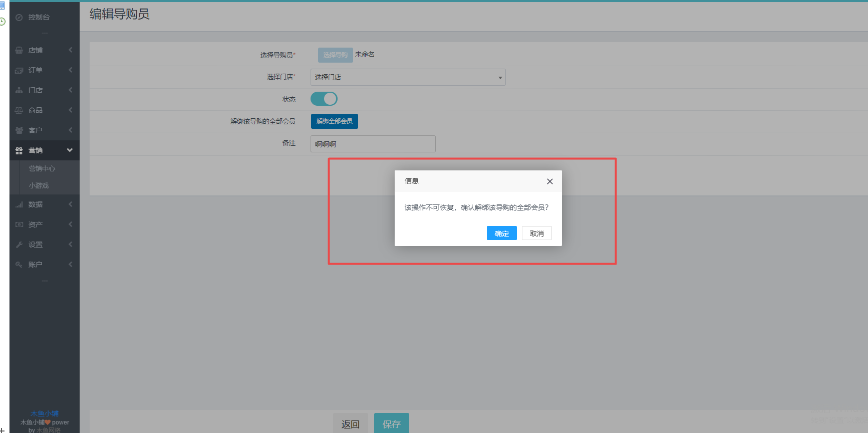Click the 账户 key icon in sidebar
868x433 pixels.
click(x=19, y=265)
